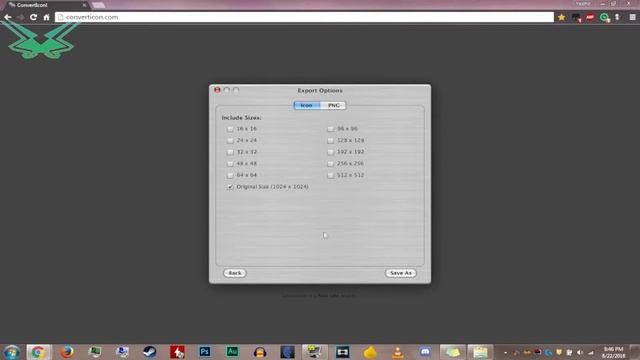Click the Back button in Export Options
Viewport: 640px width, 360px height.
235,273
